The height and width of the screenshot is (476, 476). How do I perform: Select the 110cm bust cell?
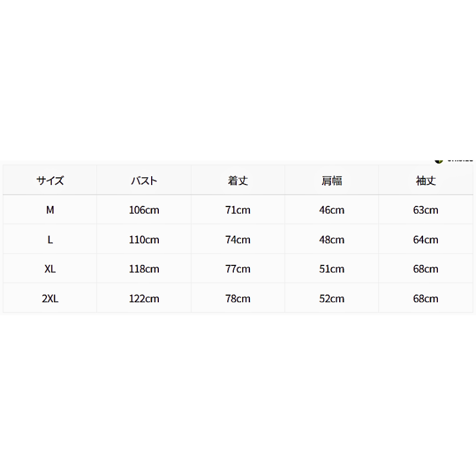point(144,240)
